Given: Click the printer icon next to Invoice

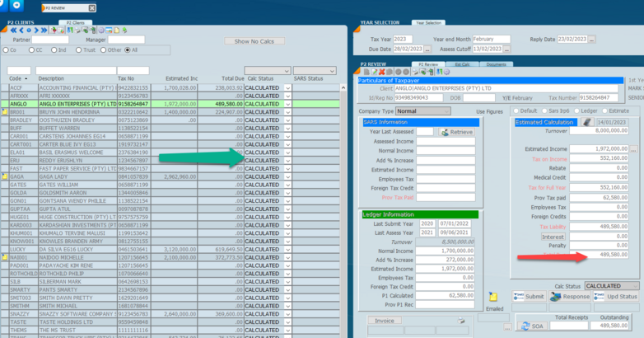Looking at the screenshot, I should coord(462,320).
